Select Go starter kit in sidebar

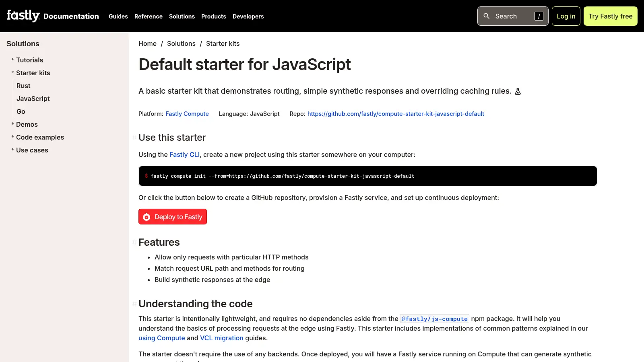(x=21, y=111)
